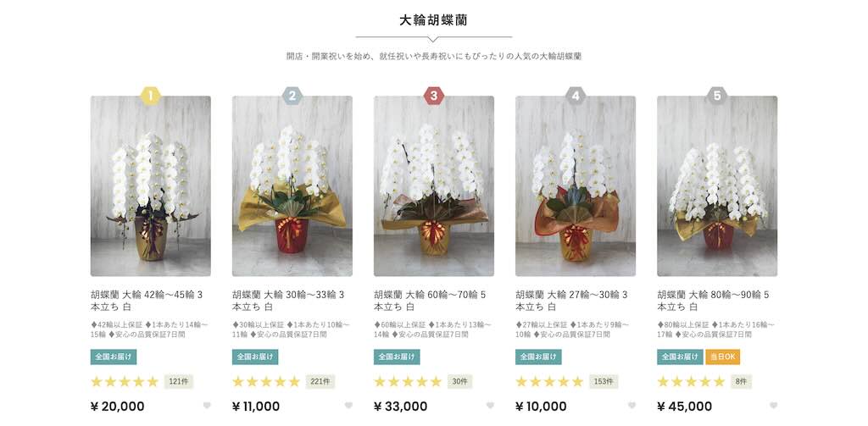
Task: Click heart icon beside ¥10,000 price
Action: 632,406
